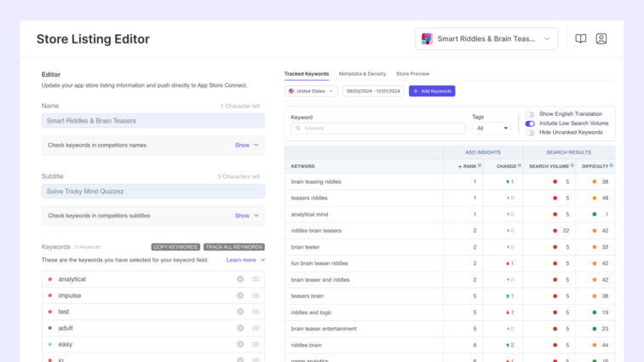Click the Add Keywords button
This screenshot has width=644, height=362.
(432, 91)
